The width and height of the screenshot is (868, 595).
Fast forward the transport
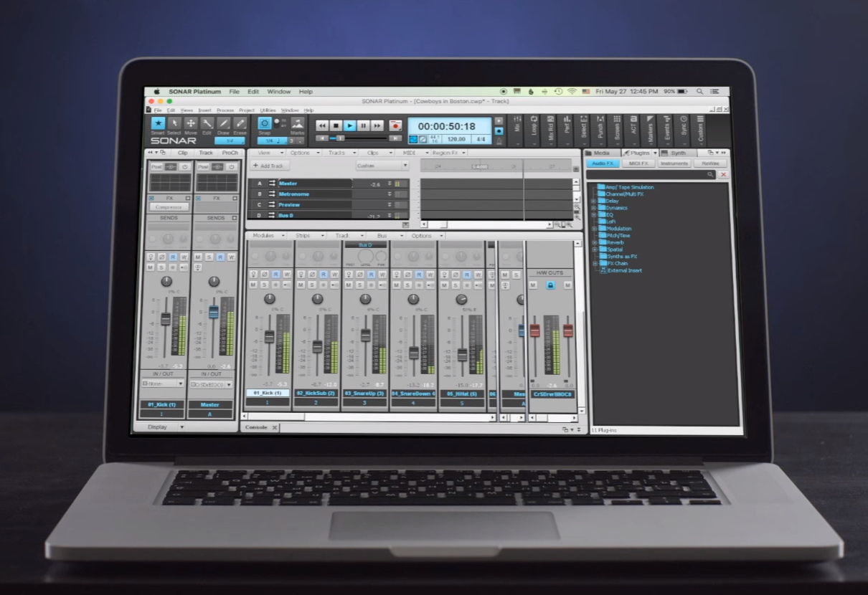[x=377, y=125]
